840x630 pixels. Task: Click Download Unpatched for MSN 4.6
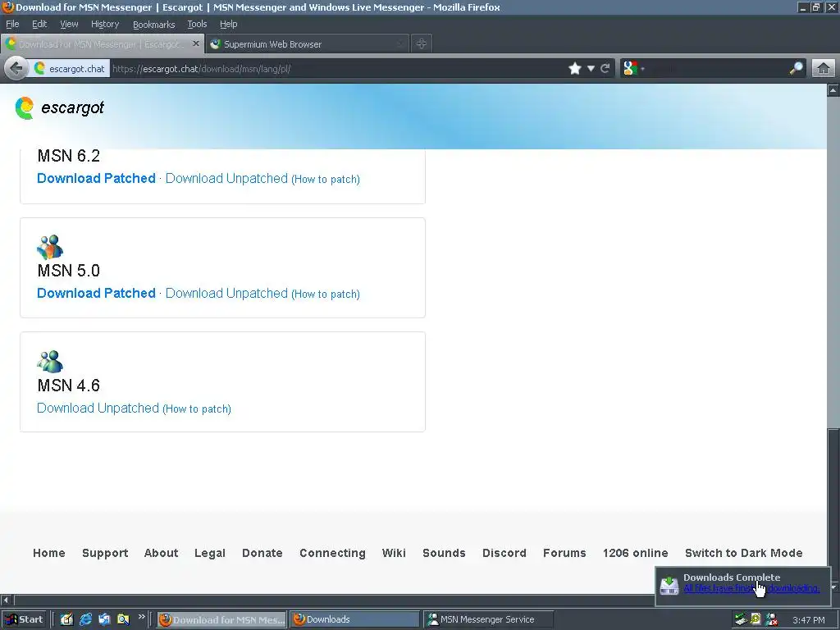(x=98, y=409)
